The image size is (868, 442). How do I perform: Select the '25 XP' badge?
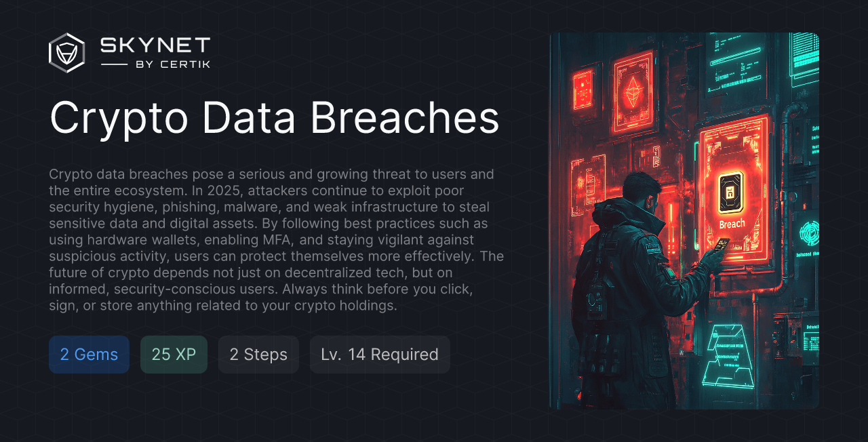coord(174,355)
